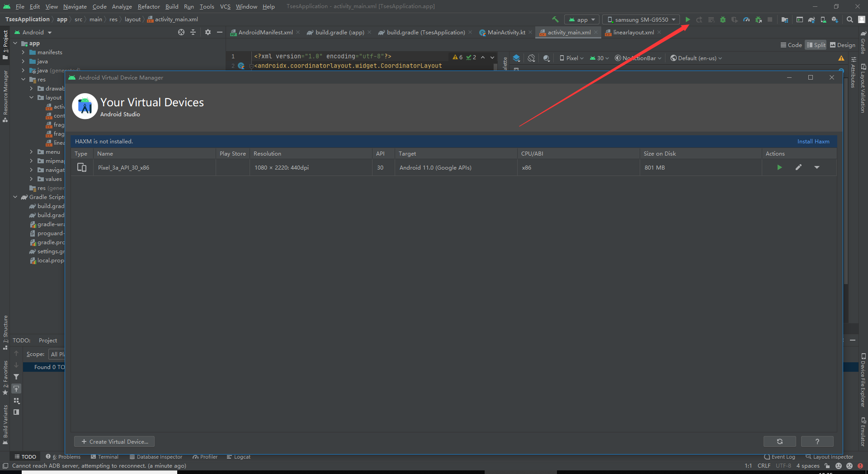Edit Pixel_3a_API_30_x86 with the pencil icon
Viewport: 868px width, 474px height.
click(x=798, y=167)
